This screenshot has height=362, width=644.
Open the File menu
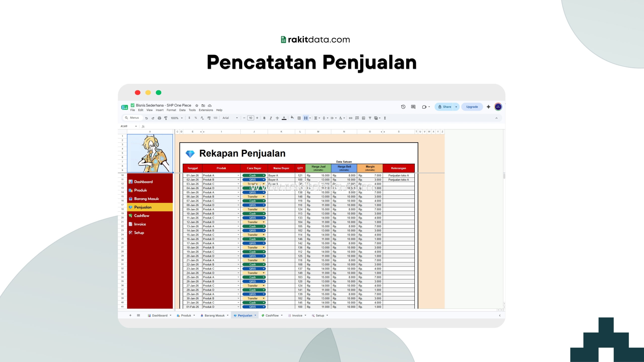[133, 110]
